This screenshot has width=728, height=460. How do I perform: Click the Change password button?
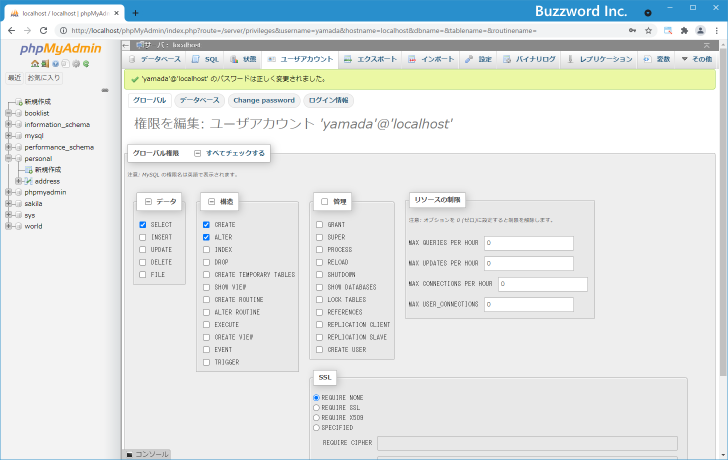click(x=264, y=100)
